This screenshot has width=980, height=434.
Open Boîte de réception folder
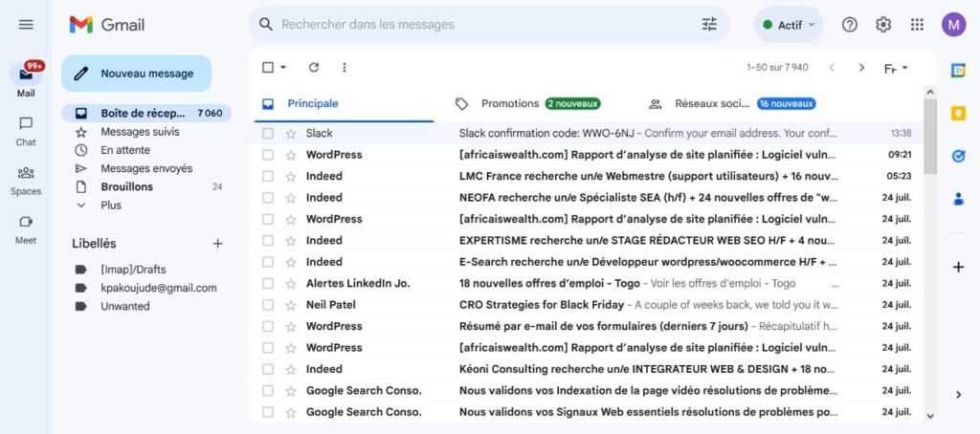(146, 113)
